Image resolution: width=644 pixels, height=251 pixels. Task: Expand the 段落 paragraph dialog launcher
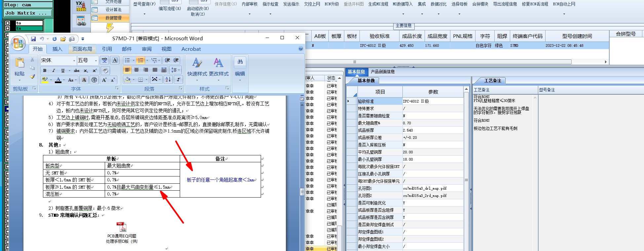[x=180, y=88]
